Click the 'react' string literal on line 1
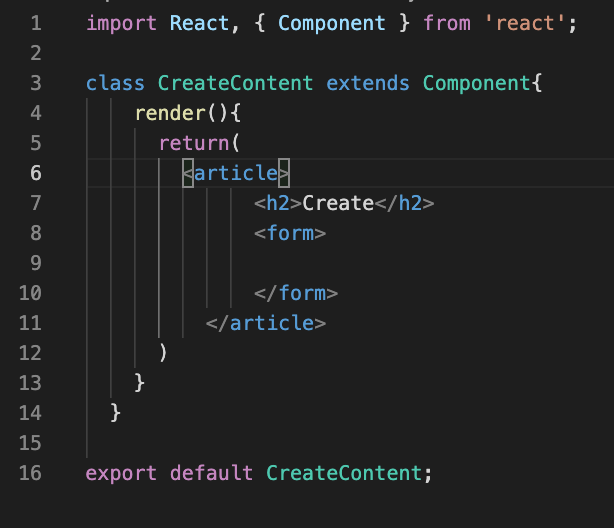Screen dimensions: 614x528 pos(525,23)
